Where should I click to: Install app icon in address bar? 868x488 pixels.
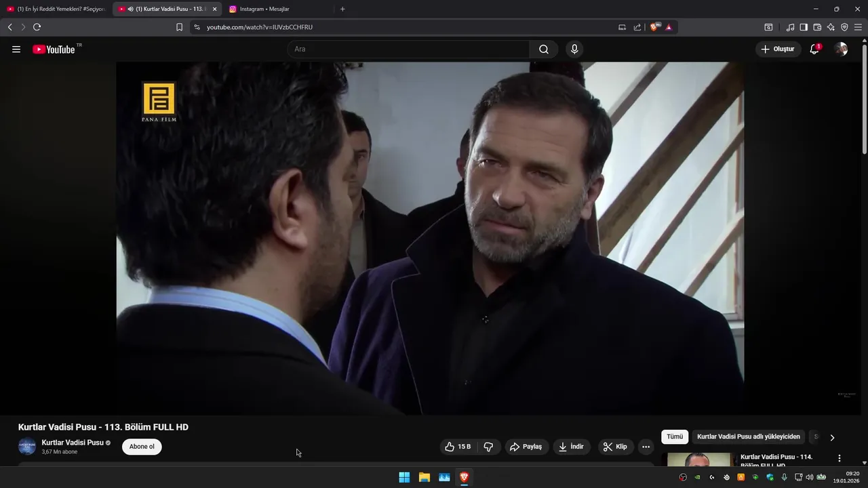pyautogui.click(x=622, y=27)
